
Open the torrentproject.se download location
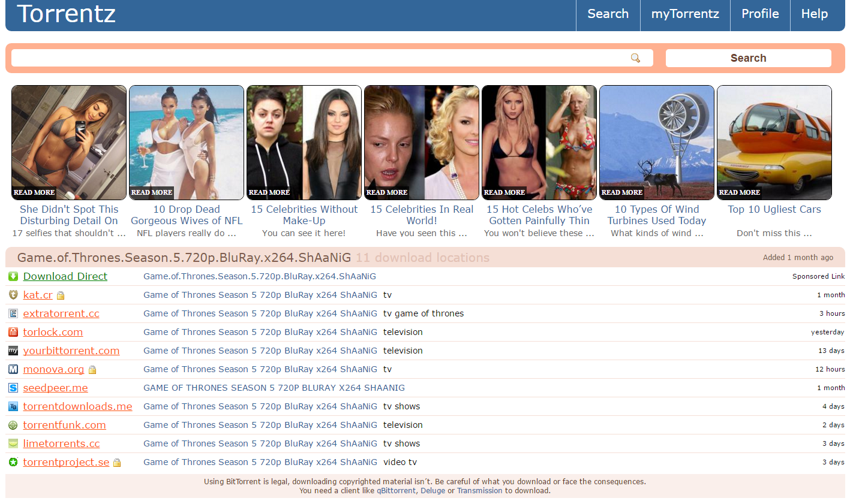point(66,462)
